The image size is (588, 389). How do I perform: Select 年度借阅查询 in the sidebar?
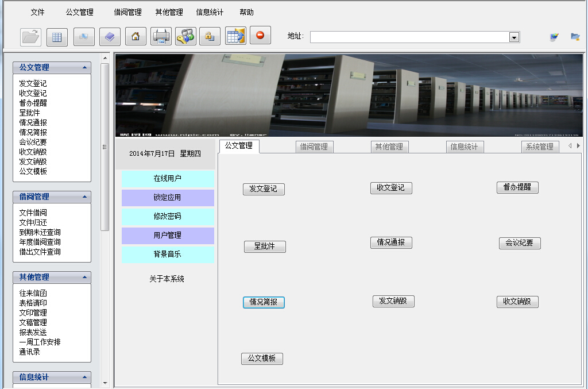pos(40,242)
